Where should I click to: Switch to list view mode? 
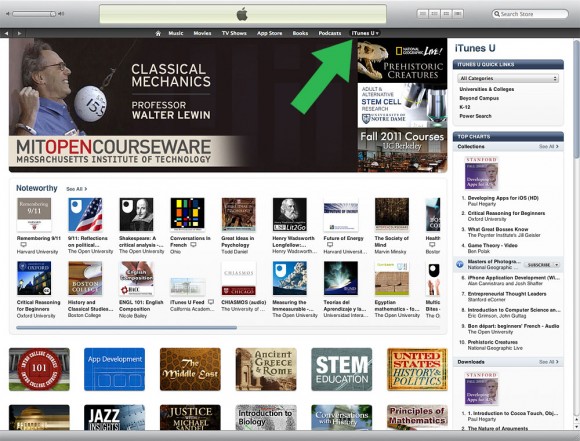[423, 14]
